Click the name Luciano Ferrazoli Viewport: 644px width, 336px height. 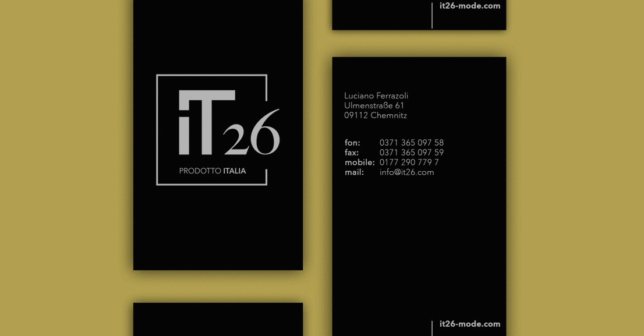376,96
